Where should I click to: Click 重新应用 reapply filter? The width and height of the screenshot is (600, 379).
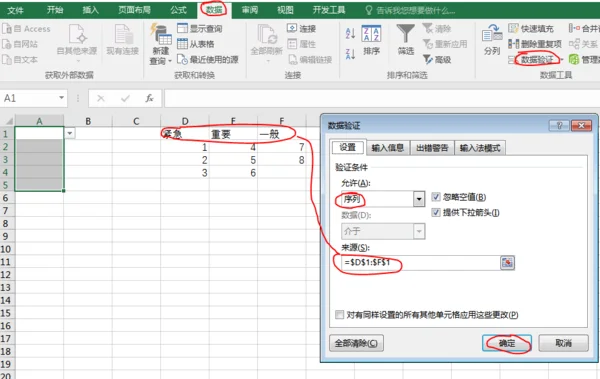point(445,44)
